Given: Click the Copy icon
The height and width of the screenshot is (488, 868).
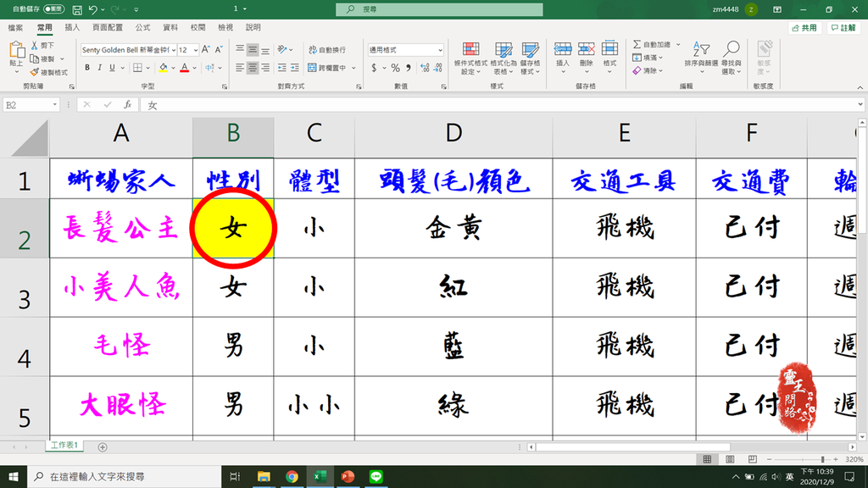Looking at the screenshot, I should tap(34, 58).
